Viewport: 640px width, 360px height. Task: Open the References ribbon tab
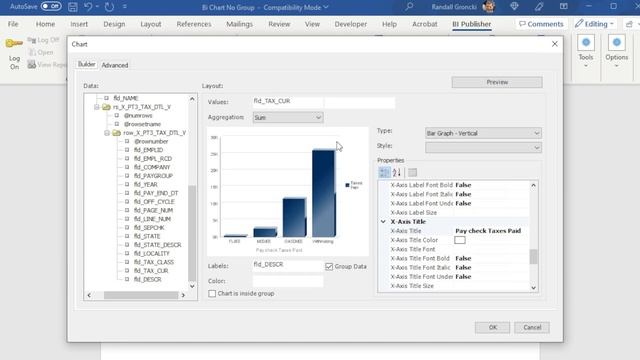(194, 24)
